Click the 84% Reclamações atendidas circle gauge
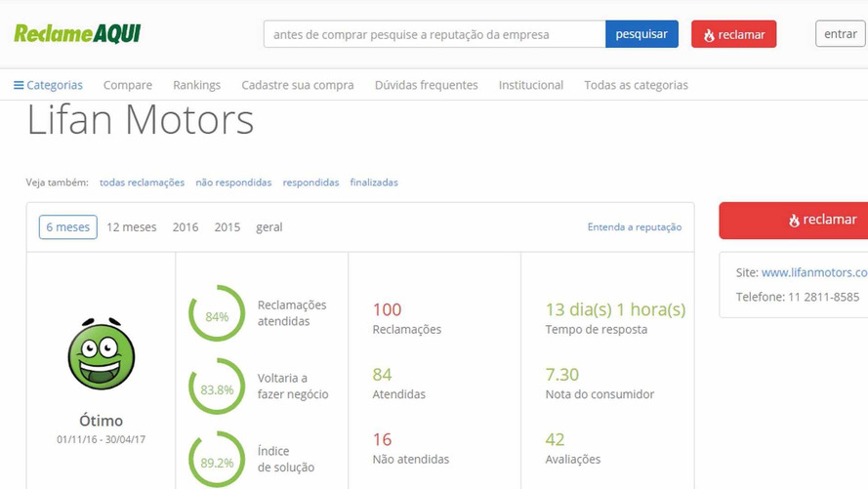 (217, 313)
